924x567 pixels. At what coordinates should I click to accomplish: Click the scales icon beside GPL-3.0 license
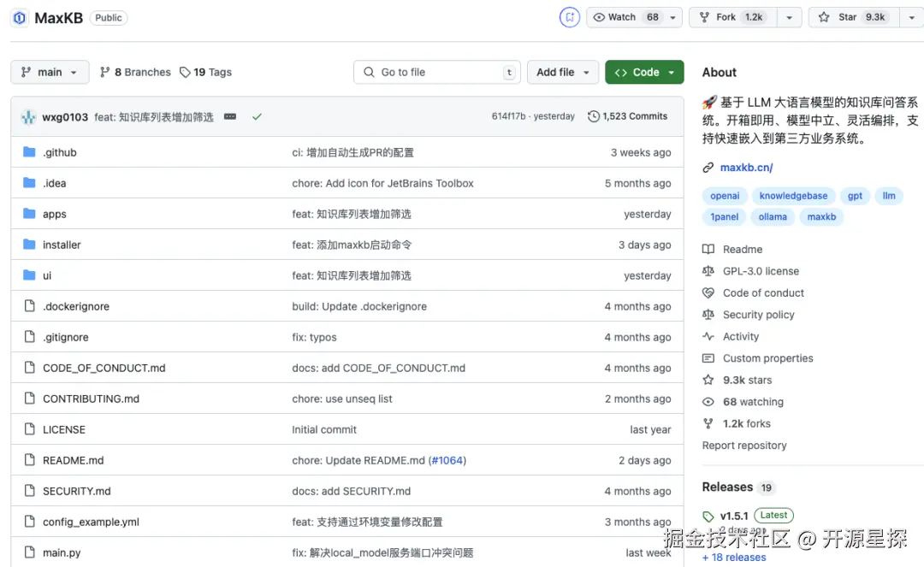tap(708, 271)
